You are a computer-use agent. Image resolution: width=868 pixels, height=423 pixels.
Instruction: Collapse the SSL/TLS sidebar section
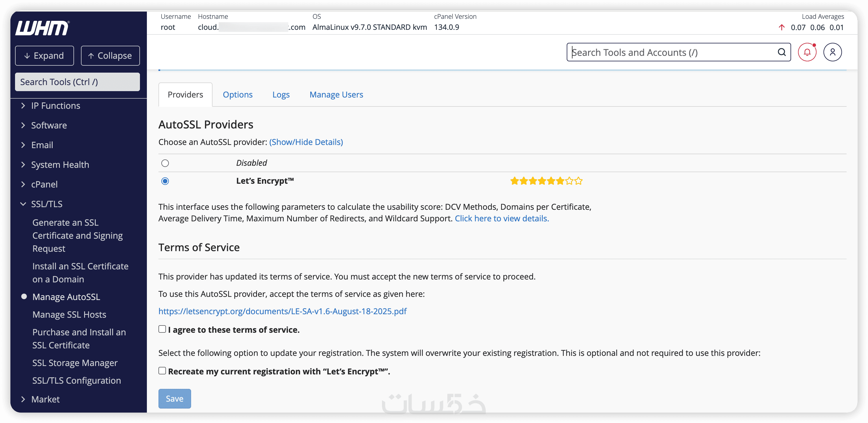tap(47, 204)
